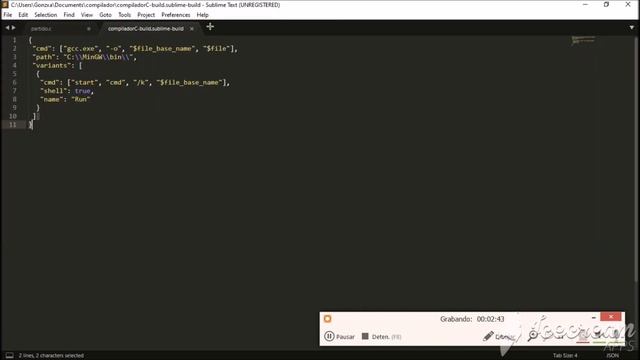Viewport: 640px width, 360px height.
Task: Go to previous tab with left arrow
Action: [7, 28]
